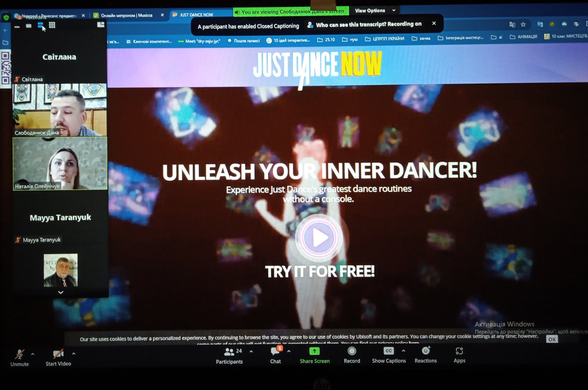Open the Інтеграція мистецт... bookmark folder
The height and width of the screenshot is (390, 588).
(461, 38)
